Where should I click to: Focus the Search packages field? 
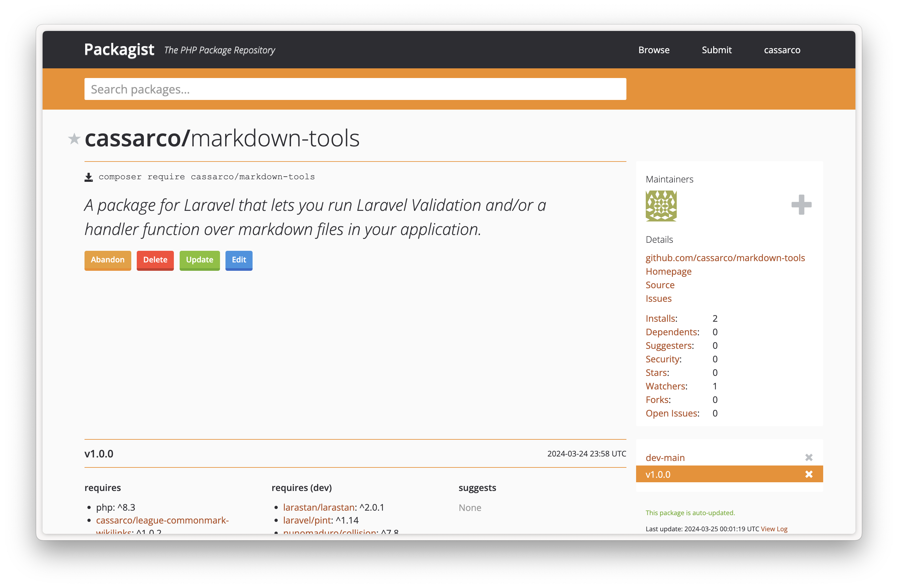pyautogui.click(x=355, y=89)
